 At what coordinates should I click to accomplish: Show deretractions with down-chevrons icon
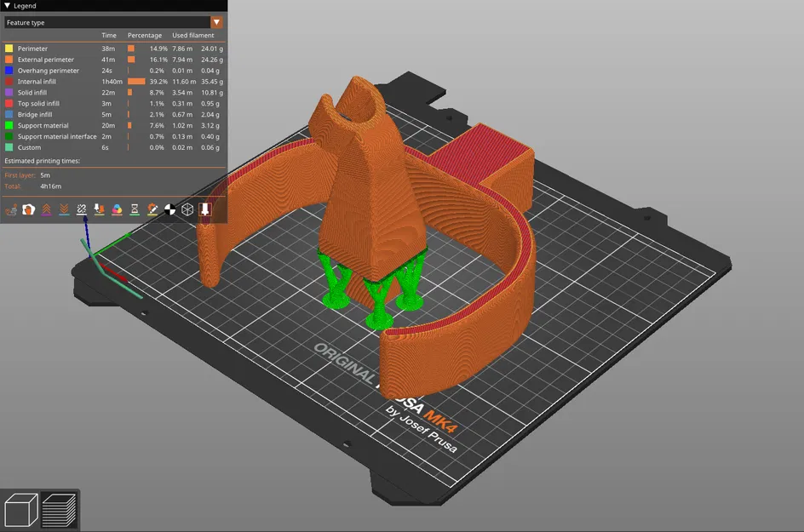tap(64, 209)
